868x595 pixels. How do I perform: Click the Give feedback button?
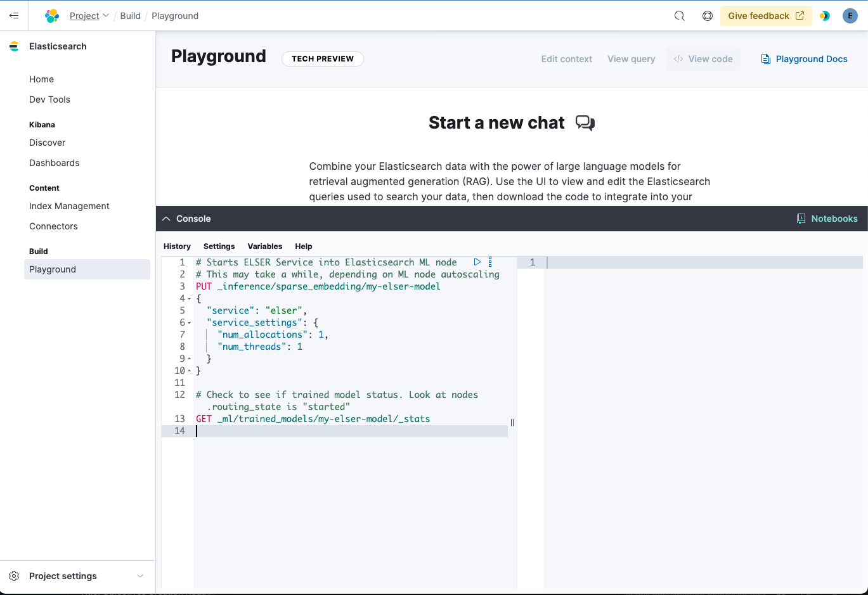(766, 16)
